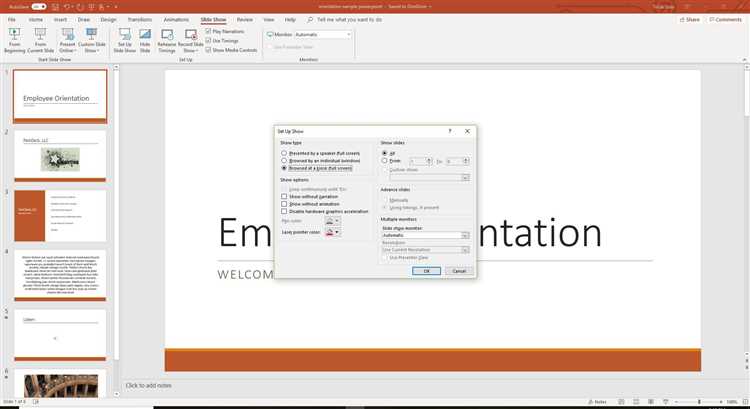
Task: Click the Set Up Slide Show icon
Action: (x=125, y=35)
